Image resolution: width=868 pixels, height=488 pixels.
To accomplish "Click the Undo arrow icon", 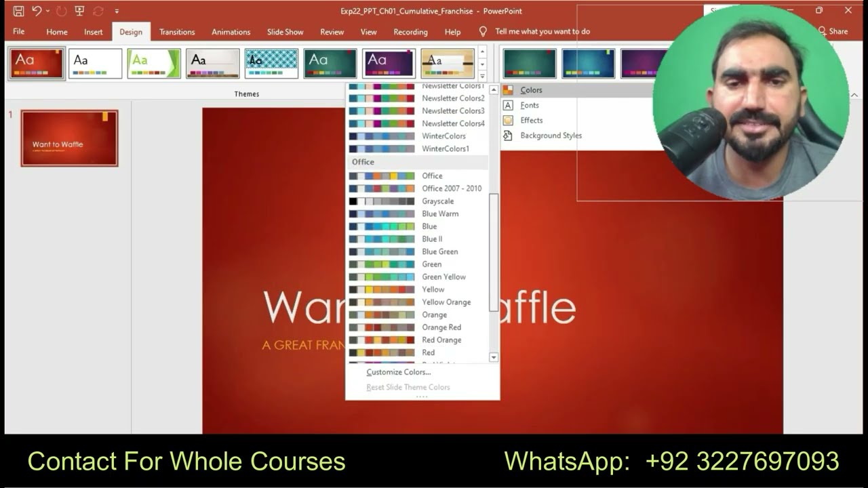I will point(37,11).
